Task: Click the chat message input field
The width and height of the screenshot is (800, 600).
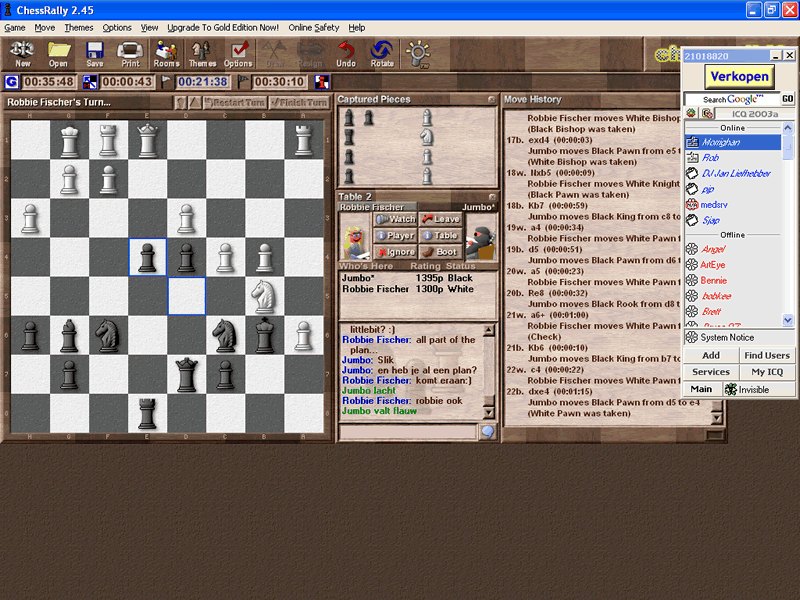Action: 407,432
